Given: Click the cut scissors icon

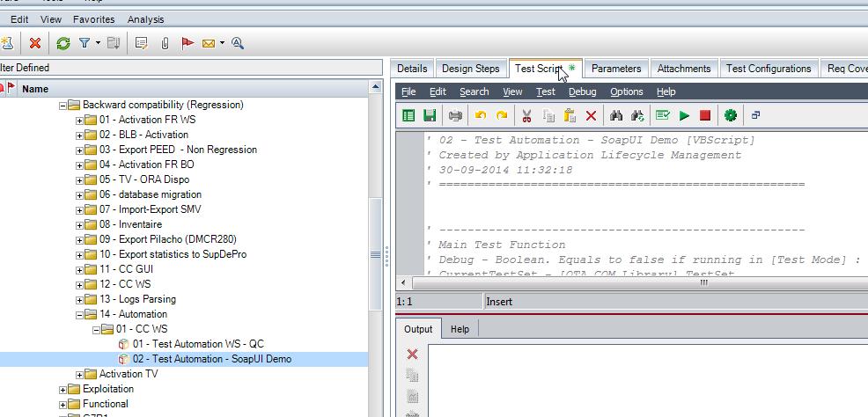Looking at the screenshot, I should coord(526,115).
